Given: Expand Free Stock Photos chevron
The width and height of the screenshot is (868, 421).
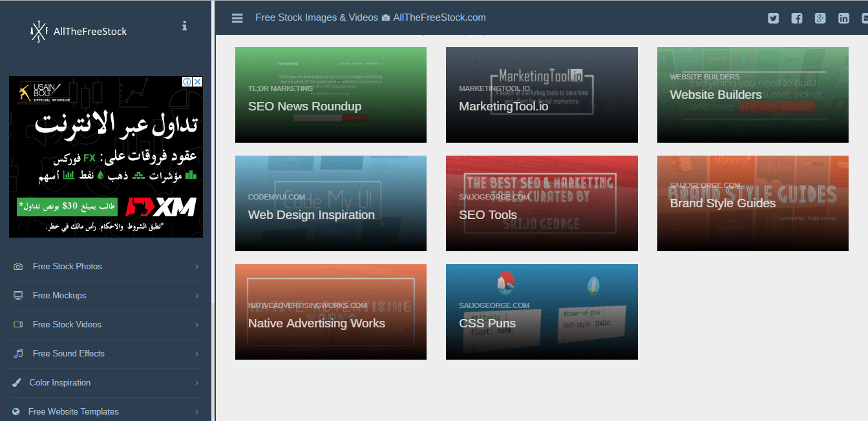Looking at the screenshot, I should coord(196,267).
